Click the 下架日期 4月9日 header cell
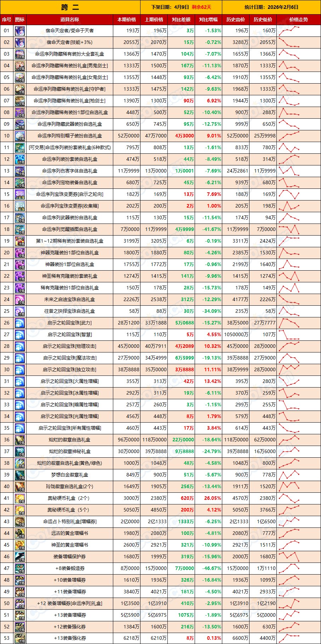This screenshot has height=644, width=321. pos(181,7)
